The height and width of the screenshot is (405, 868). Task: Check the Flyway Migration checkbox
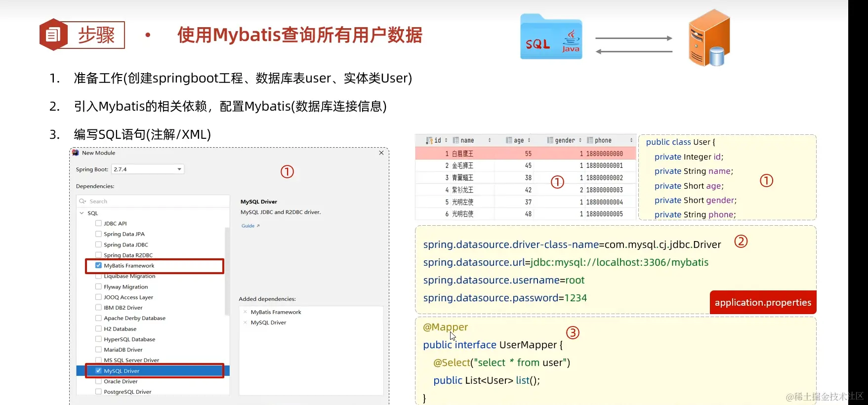pos(98,286)
